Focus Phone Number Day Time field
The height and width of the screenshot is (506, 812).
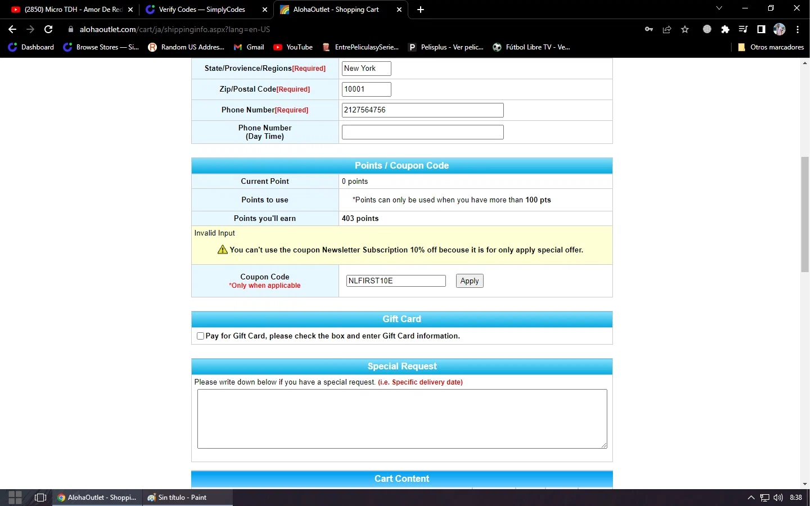423,132
